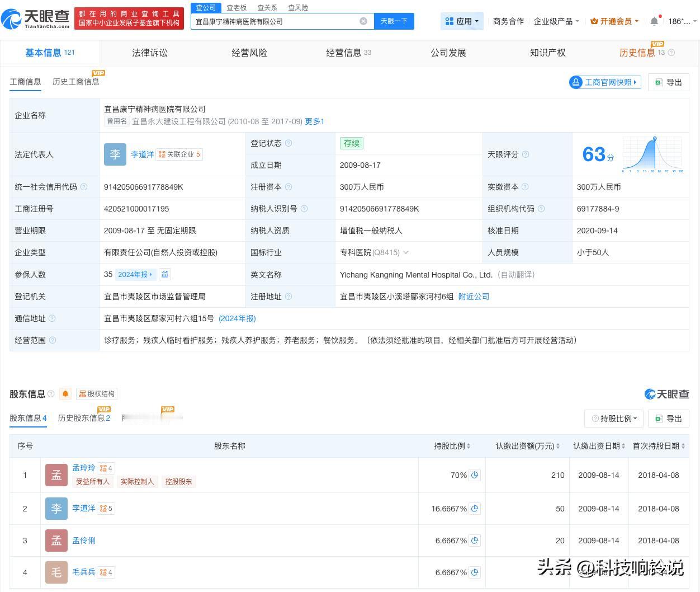Open the 开通会员 dropdown

click(x=614, y=21)
